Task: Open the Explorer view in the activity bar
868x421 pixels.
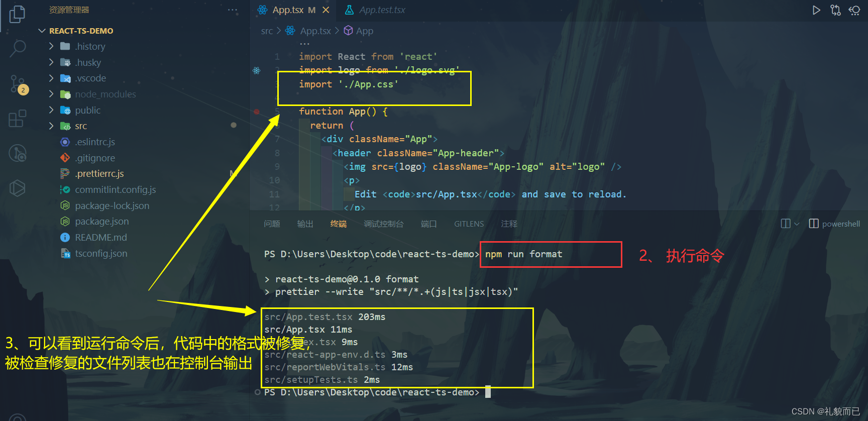Action: pos(17,14)
